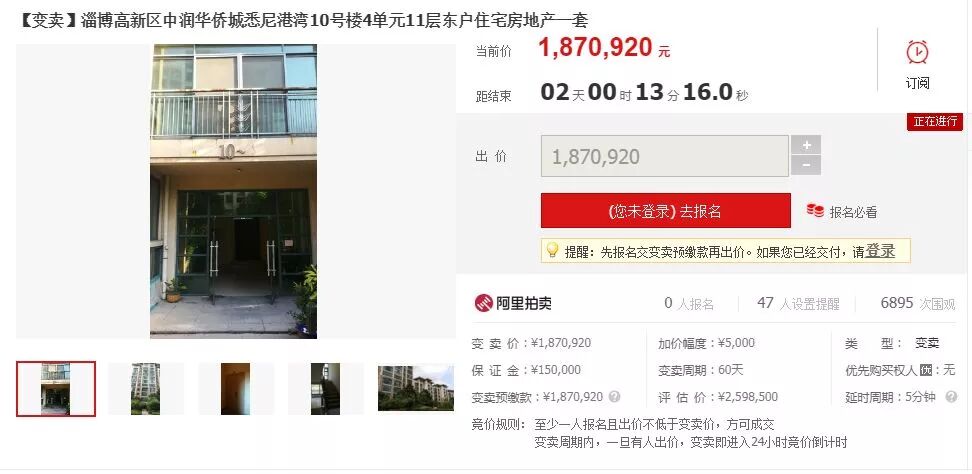Click the 订阅 subscribe label
The image size is (972, 474).
[x=917, y=83]
